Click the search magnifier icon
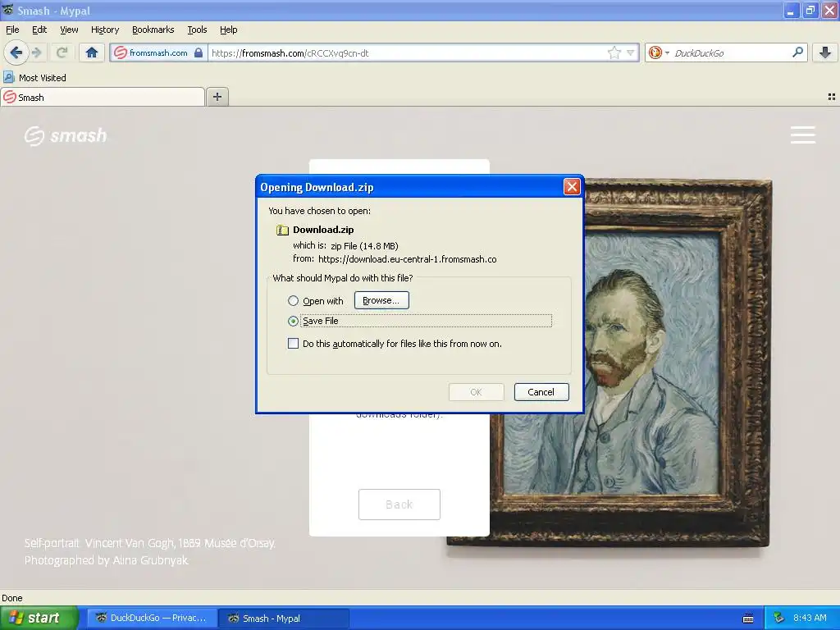Image resolution: width=840 pixels, height=630 pixels. coord(797,52)
